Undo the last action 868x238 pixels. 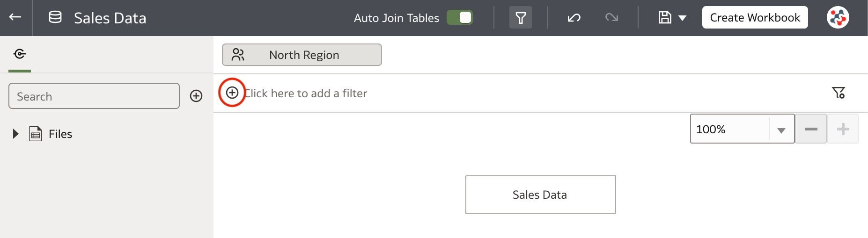(x=574, y=18)
